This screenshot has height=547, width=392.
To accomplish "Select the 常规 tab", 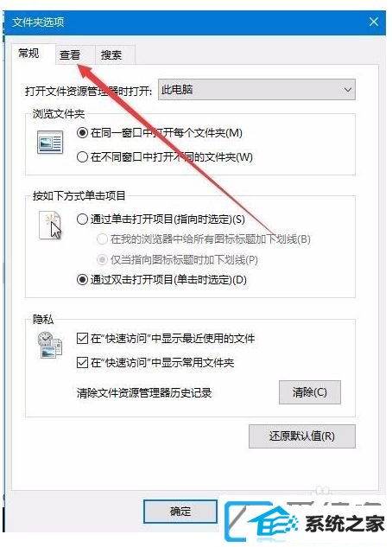I will 28,54.
